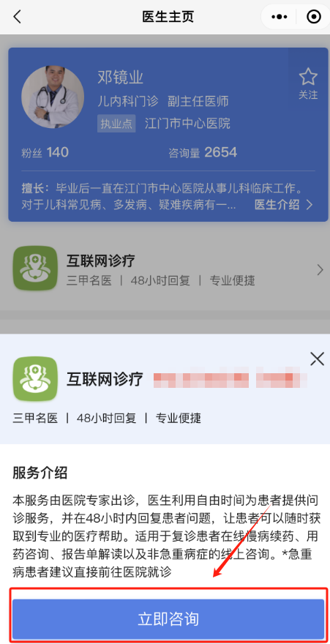
Task: Tap the 江门市中心医院 hospital name
Action: pyautogui.click(x=187, y=123)
